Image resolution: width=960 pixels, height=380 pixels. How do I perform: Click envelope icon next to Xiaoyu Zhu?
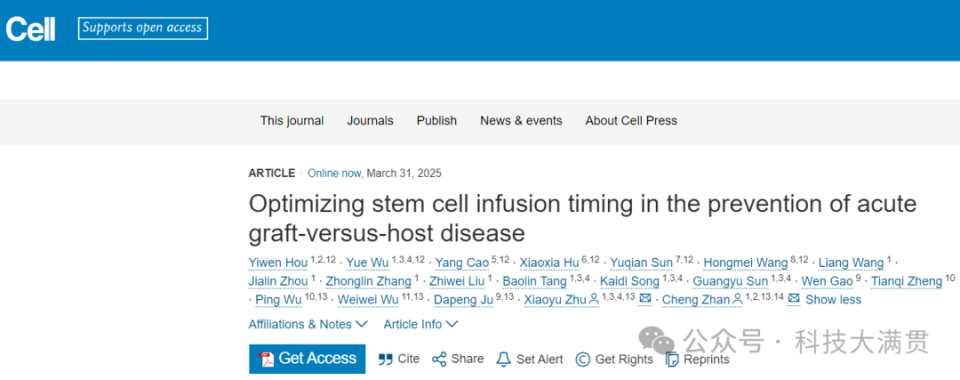[x=645, y=299]
